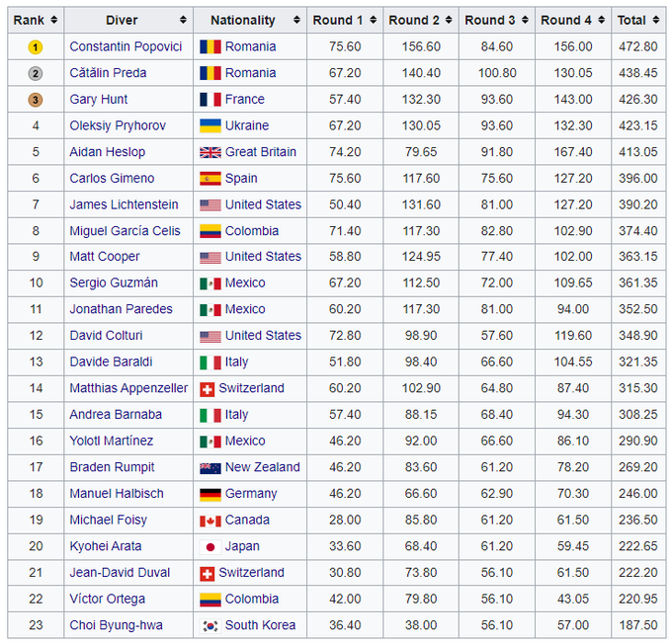Click the New Zealand flag icon
672x644 pixels.
[x=210, y=467]
